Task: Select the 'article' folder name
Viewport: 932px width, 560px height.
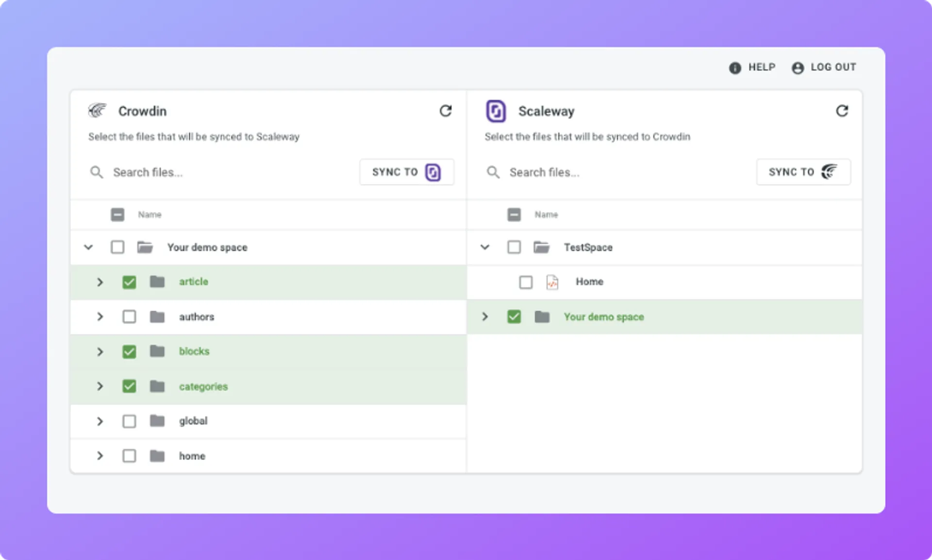Action: pyautogui.click(x=194, y=281)
